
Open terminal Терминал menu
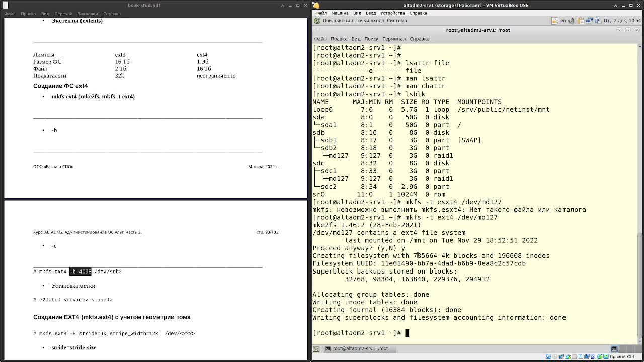pyautogui.click(x=394, y=39)
